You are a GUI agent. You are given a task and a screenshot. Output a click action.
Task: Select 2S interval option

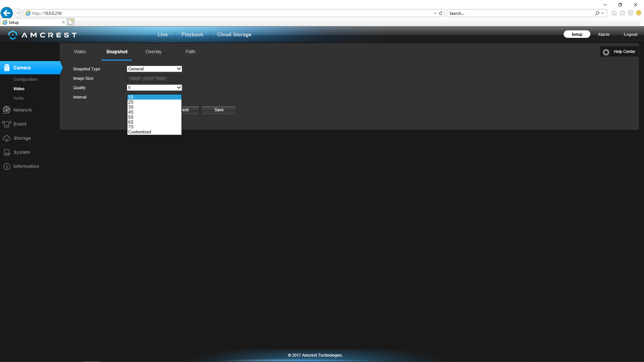coord(154,102)
